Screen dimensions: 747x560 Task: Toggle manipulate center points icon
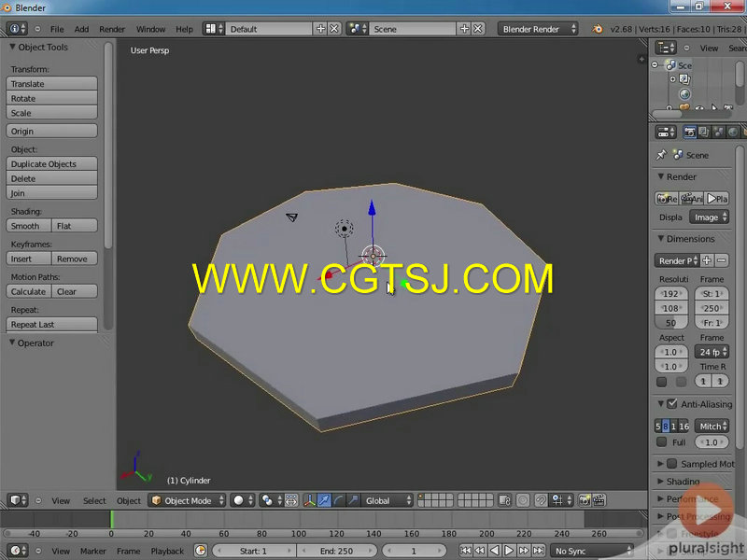click(x=291, y=500)
